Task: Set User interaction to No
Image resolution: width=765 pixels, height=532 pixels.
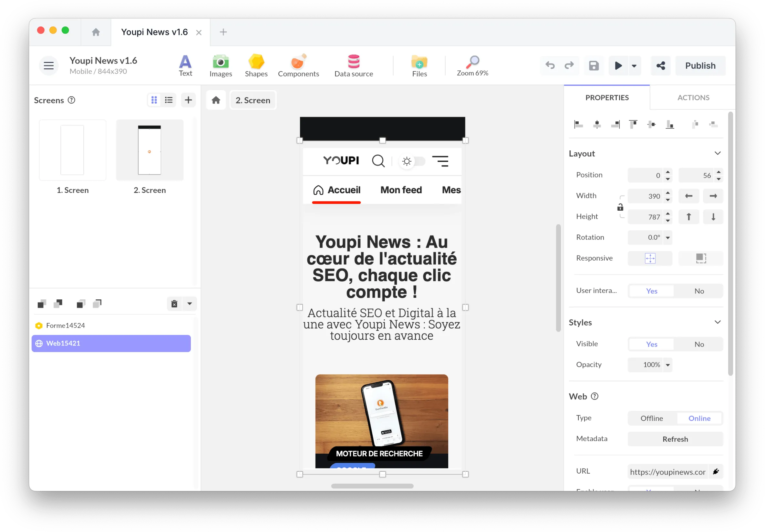Action: tap(699, 291)
